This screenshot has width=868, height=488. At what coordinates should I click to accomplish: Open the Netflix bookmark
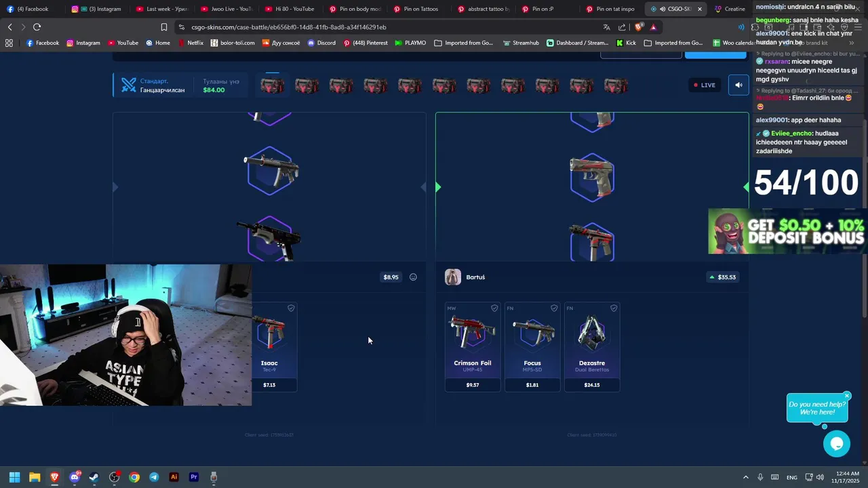[x=191, y=43]
